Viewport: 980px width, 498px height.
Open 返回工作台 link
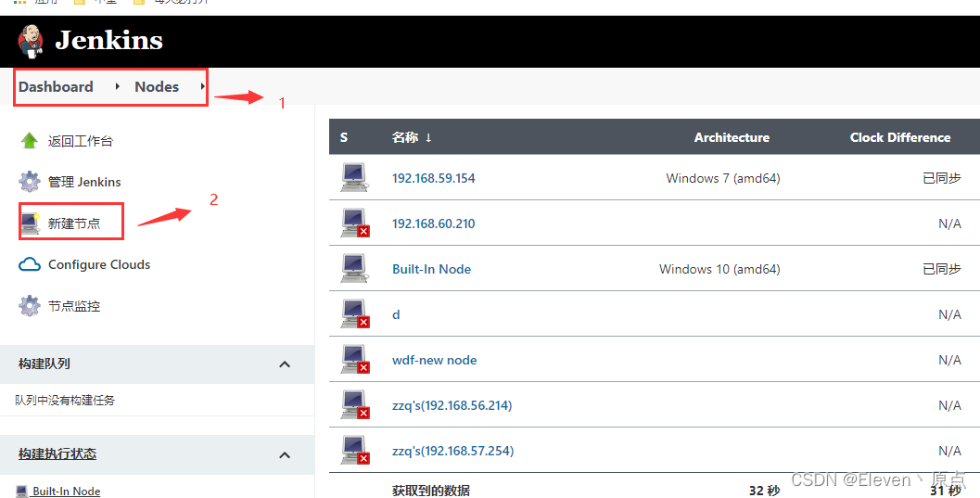point(81,141)
